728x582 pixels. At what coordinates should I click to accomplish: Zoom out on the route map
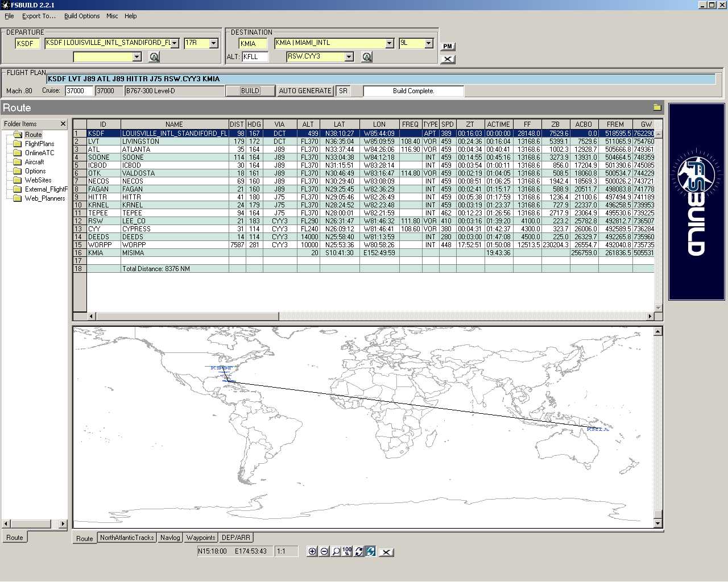324,551
